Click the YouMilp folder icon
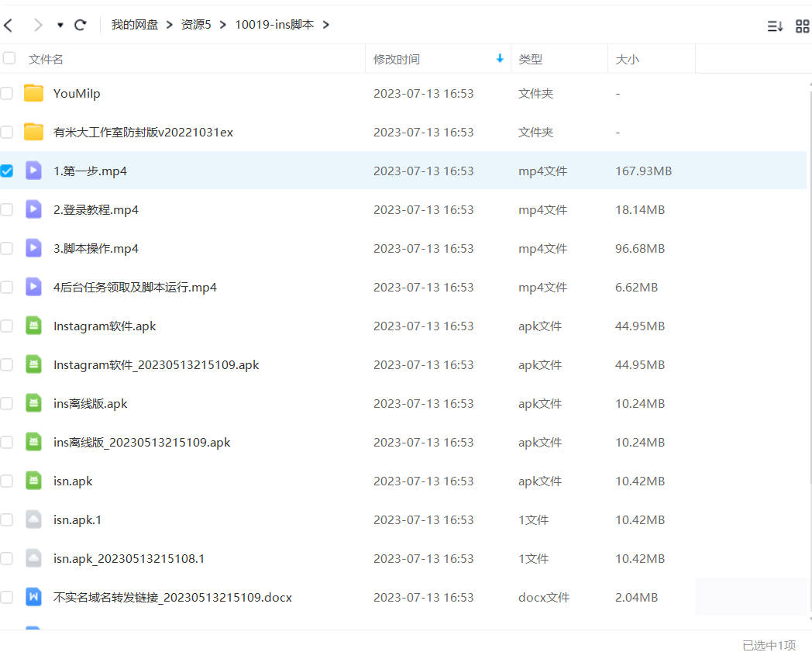The image size is (812, 659). point(33,93)
